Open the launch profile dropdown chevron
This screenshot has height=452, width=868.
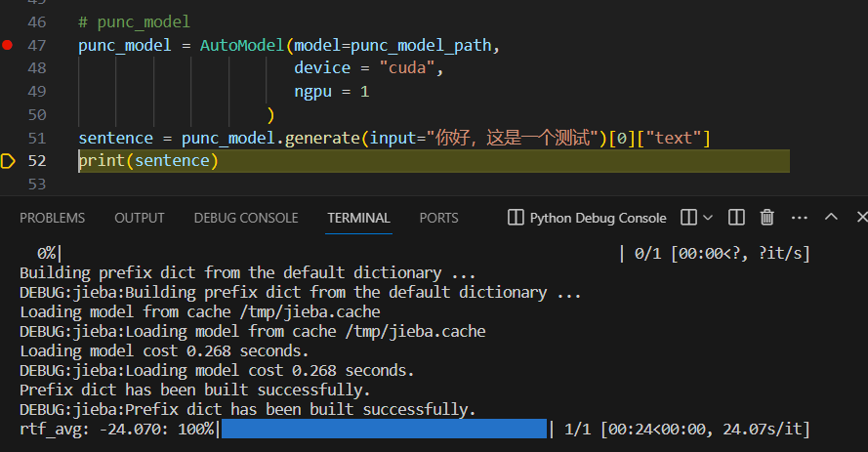click(708, 218)
